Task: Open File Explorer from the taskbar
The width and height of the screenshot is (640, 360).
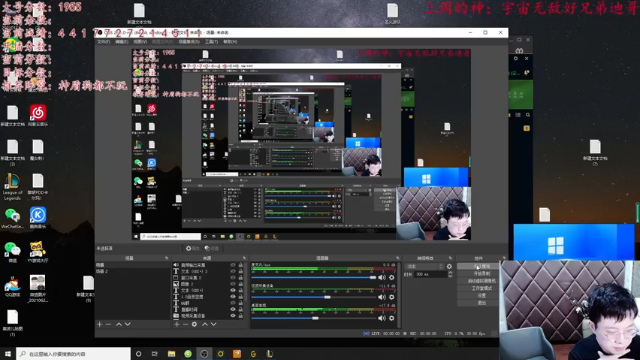Action: [x=171, y=354]
